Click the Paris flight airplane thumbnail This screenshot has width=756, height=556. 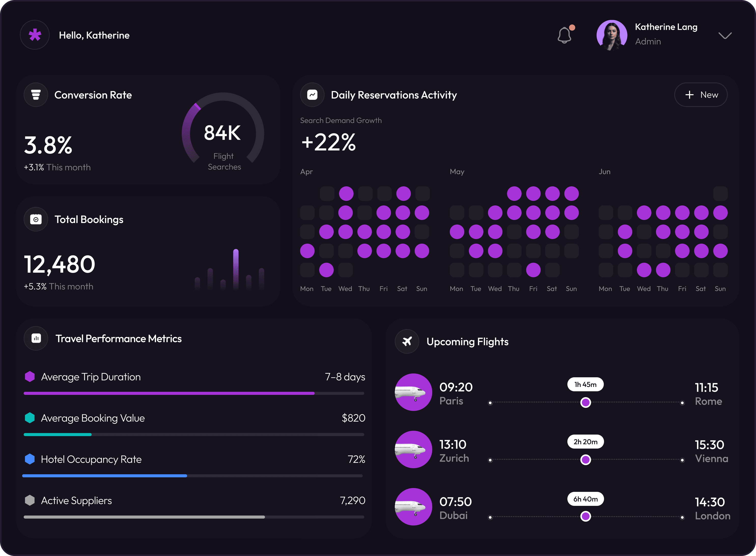coord(413,392)
